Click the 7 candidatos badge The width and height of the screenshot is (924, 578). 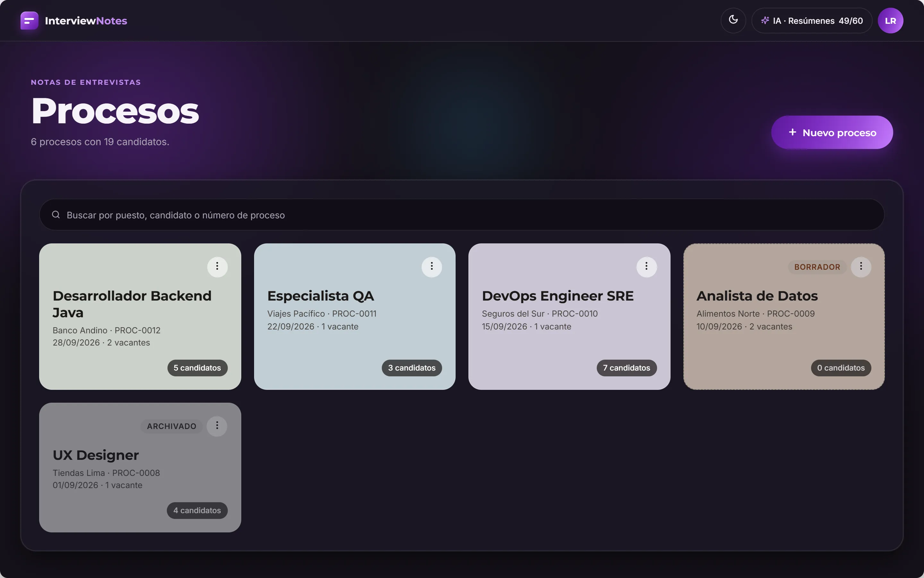tap(627, 368)
